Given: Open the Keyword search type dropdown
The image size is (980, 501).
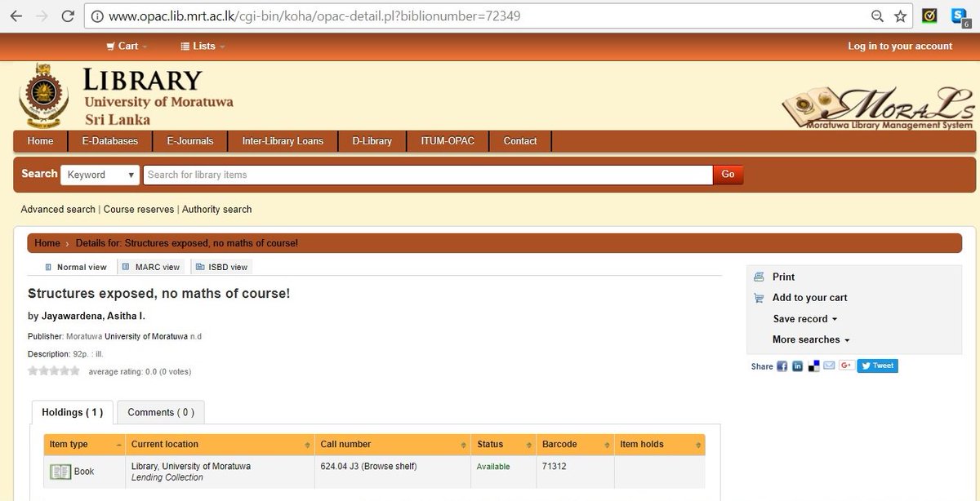Looking at the screenshot, I should coord(101,175).
